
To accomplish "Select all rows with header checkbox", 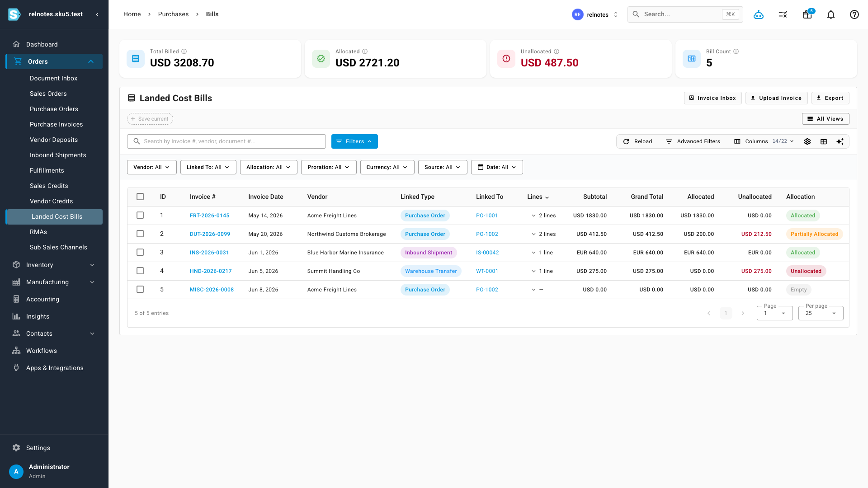I will coord(140,197).
